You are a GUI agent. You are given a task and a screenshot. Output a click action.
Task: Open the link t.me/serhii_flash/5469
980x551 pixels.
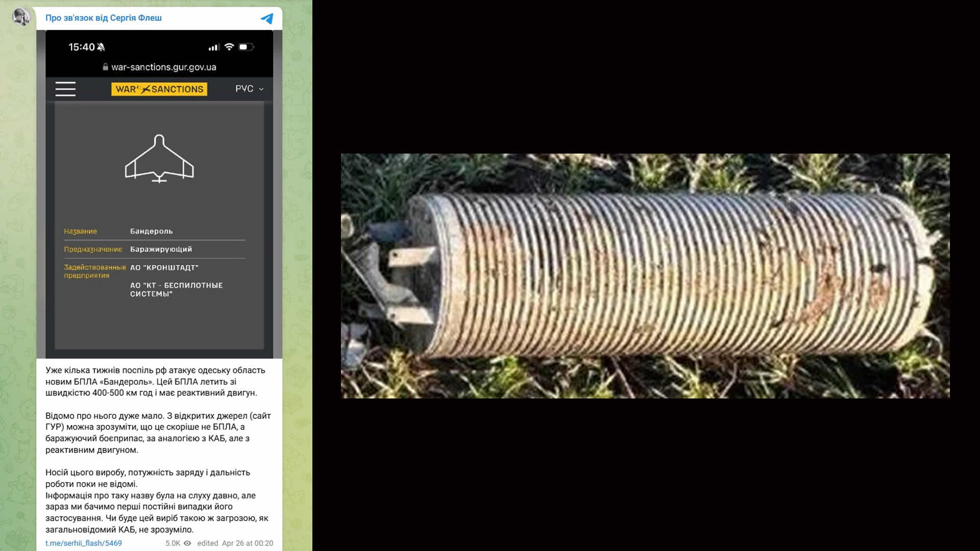point(83,543)
